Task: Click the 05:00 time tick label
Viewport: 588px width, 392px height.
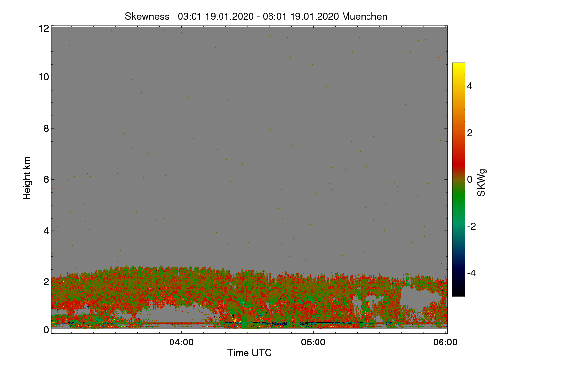Action: click(313, 343)
